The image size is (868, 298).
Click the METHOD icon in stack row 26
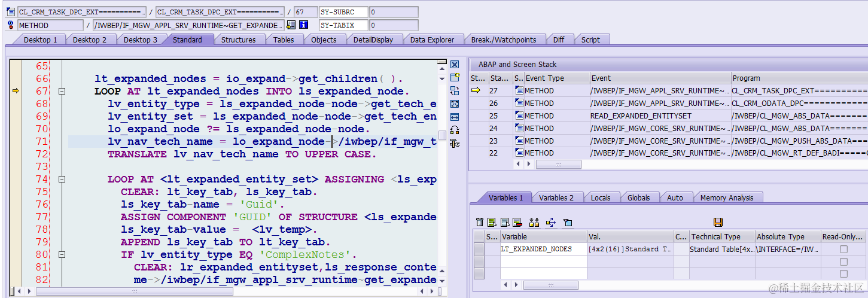[x=519, y=104]
